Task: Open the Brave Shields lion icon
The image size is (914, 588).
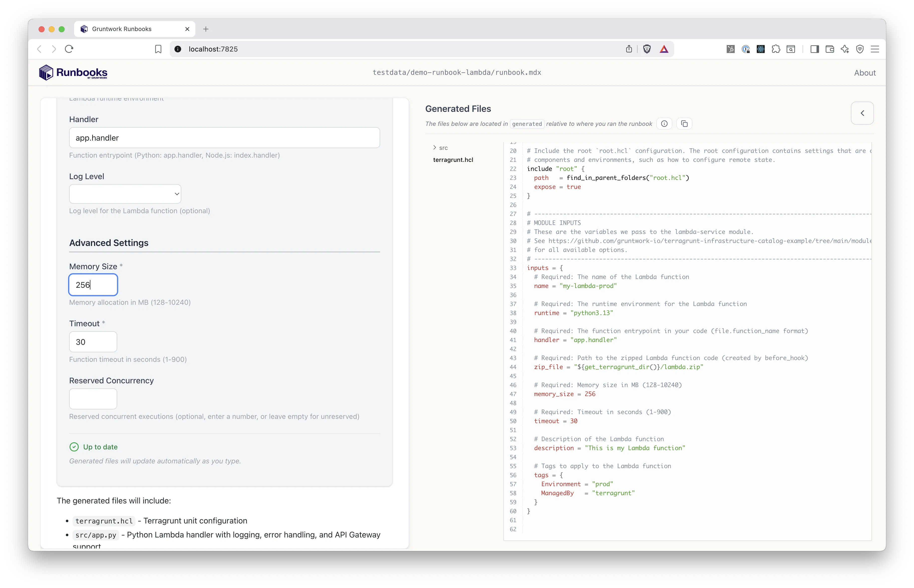Action: pyautogui.click(x=647, y=49)
